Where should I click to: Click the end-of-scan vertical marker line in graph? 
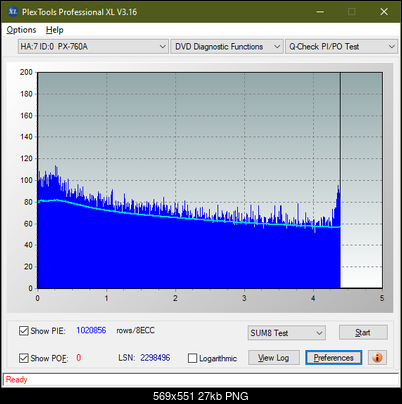[x=340, y=180]
